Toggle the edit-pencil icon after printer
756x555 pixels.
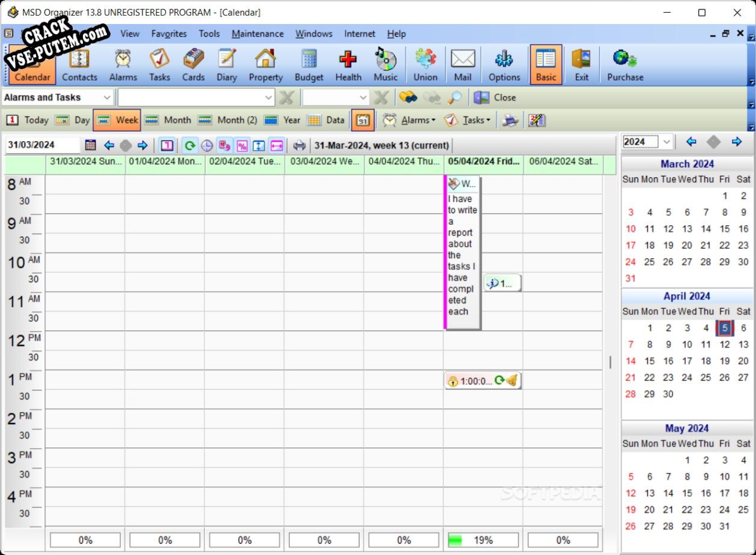point(536,120)
